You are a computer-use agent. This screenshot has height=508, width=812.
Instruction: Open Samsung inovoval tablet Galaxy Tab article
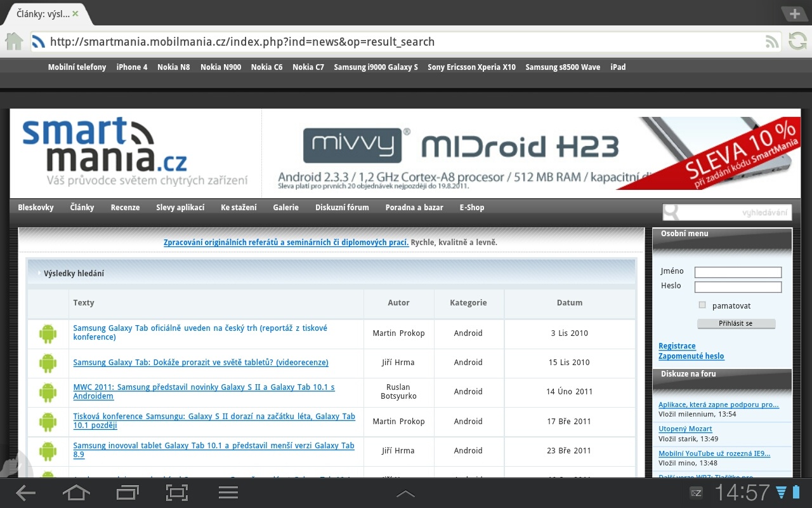tap(214, 450)
